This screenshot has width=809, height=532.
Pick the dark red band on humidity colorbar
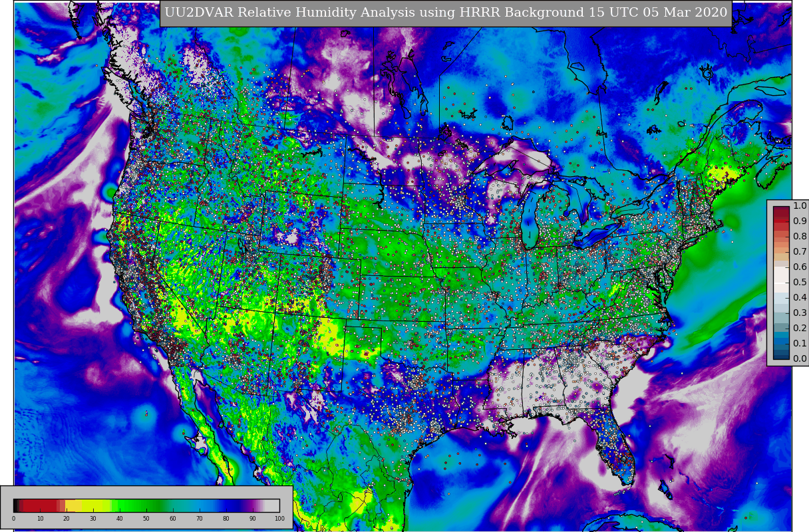pyautogui.click(x=40, y=505)
